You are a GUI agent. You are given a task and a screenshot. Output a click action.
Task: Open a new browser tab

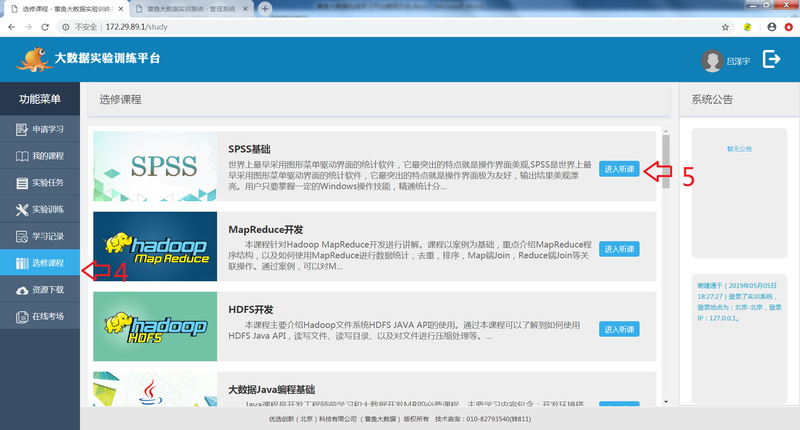click(x=265, y=9)
